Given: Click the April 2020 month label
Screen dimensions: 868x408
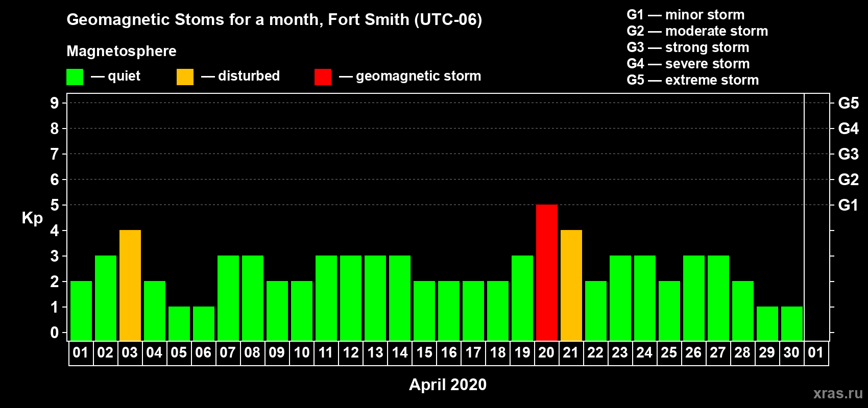Looking at the screenshot, I should (x=448, y=385).
